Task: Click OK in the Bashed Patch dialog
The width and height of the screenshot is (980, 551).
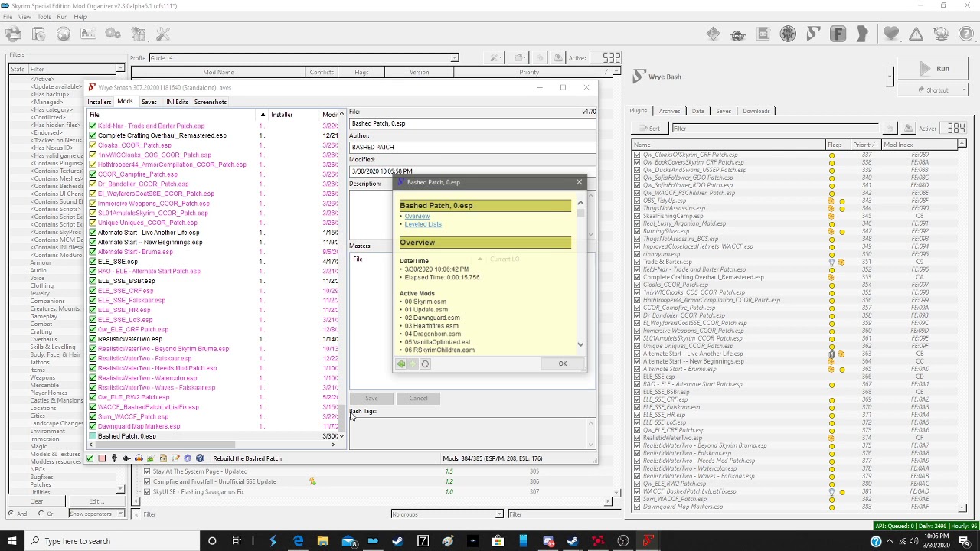Action: pyautogui.click(x=562, y=364)
